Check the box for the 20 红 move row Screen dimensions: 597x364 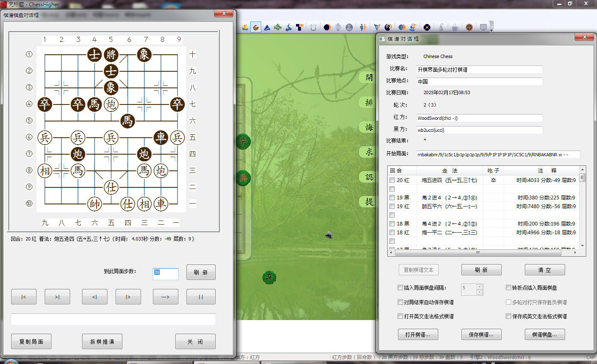point(392,180)
